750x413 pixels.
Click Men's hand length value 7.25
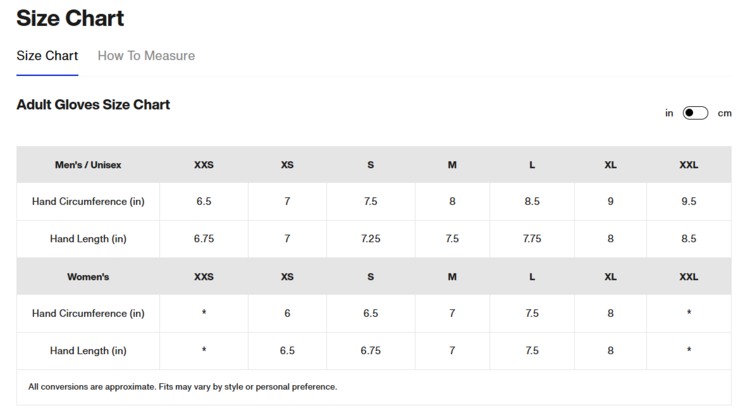[370, 239]
